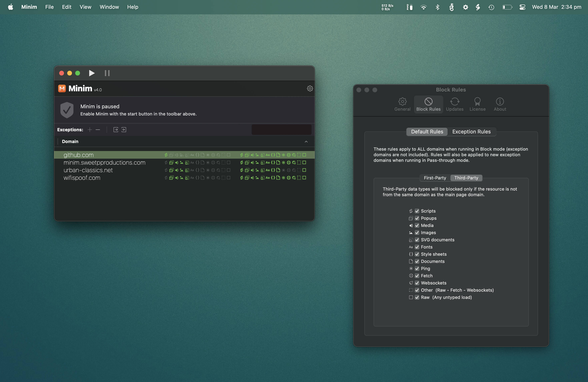Toggle the first-party Images icon for minim.sweetpproductions.com

tap(182, 163)
